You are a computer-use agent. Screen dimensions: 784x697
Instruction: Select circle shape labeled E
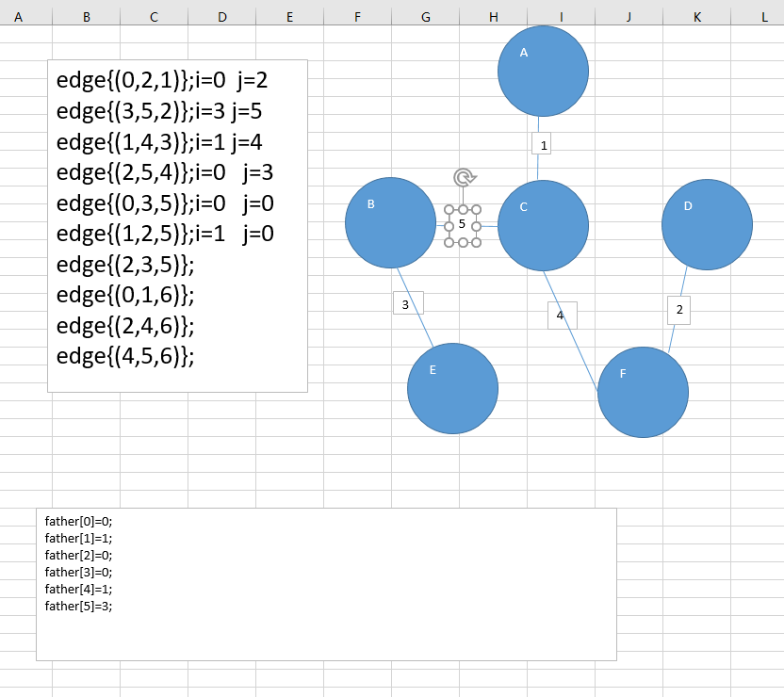(452, 388)
